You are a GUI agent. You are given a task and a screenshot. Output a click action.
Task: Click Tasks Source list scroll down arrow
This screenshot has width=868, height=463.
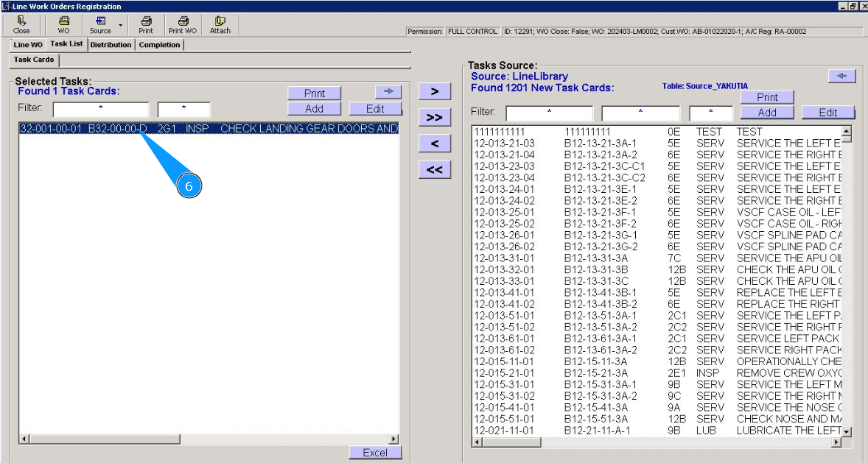847,431
